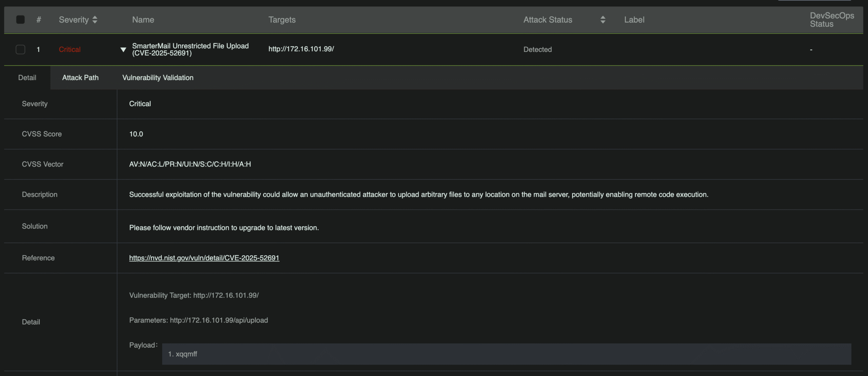Click the target URL http://172.16.101.99/
The image size is (868, 376).
point(301,49)
